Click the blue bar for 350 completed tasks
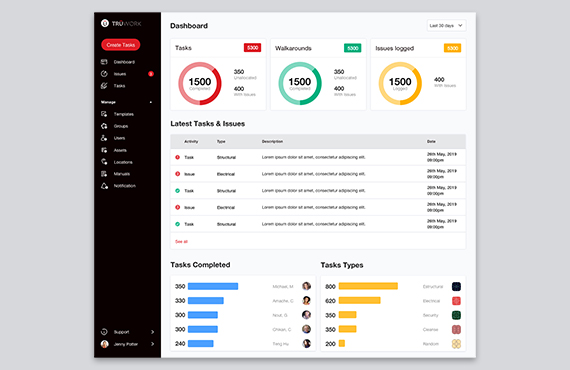Screen dimensions: 570x370 [x=213, y=286]
